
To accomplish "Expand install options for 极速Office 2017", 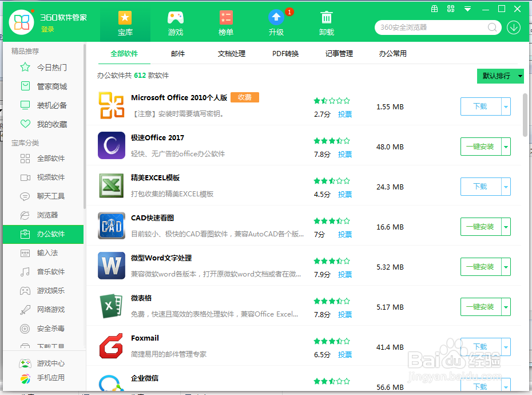I will (x=506, y=147).
